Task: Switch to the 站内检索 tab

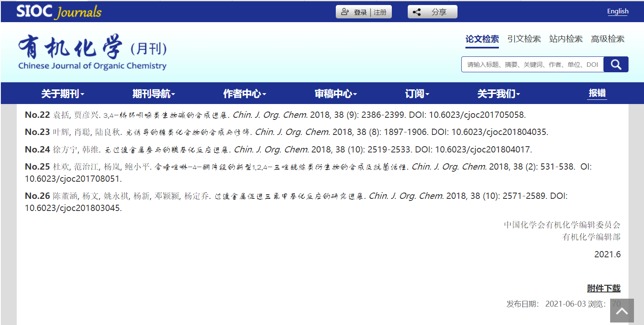Action: coord(565,39)
